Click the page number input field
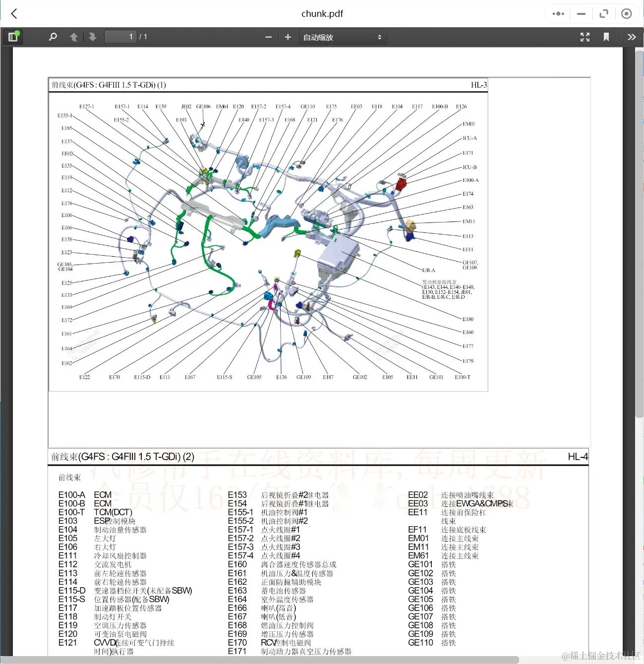644x664 pixels. click(120, 37)
